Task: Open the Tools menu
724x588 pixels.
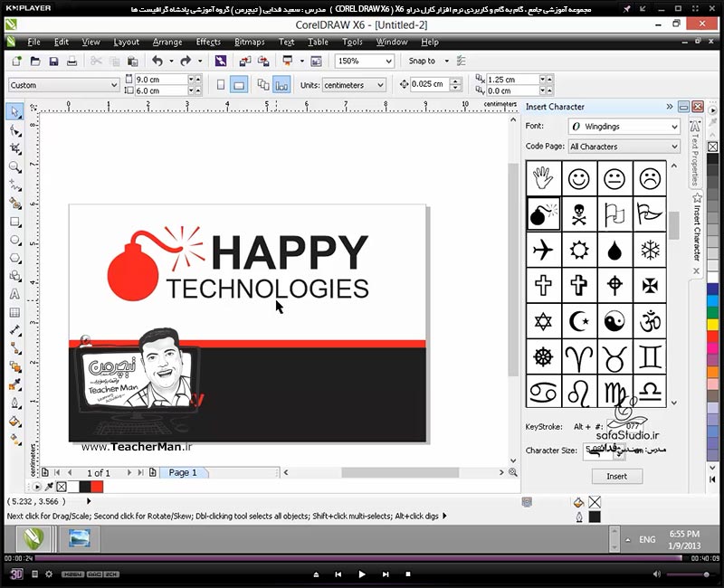Action: pos(352,42)
